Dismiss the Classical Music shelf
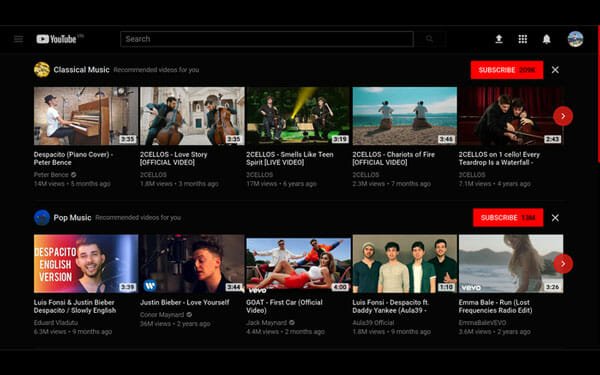This screenshot has width=600, height=375. coord(555,70)
